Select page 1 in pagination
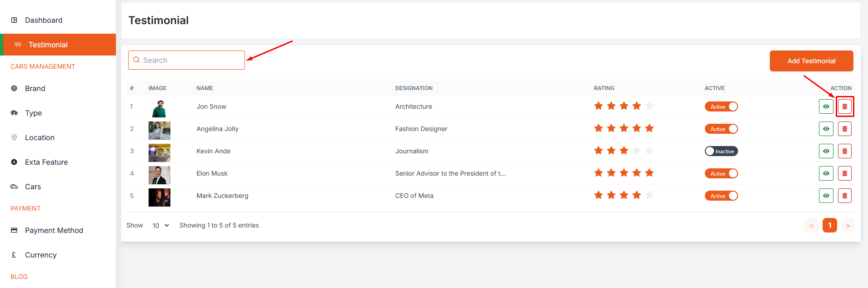Image resolution: width=868 pixels, height=288 pixels. (829, 226)
